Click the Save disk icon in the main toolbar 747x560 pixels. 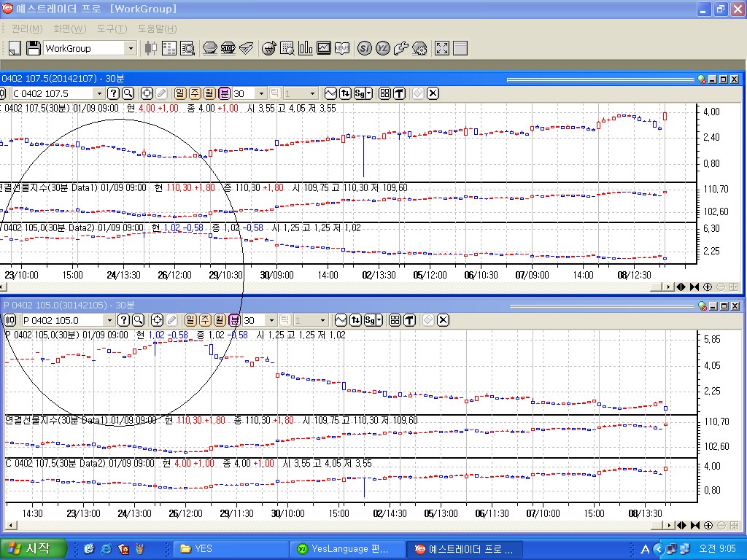coord(33,48)
